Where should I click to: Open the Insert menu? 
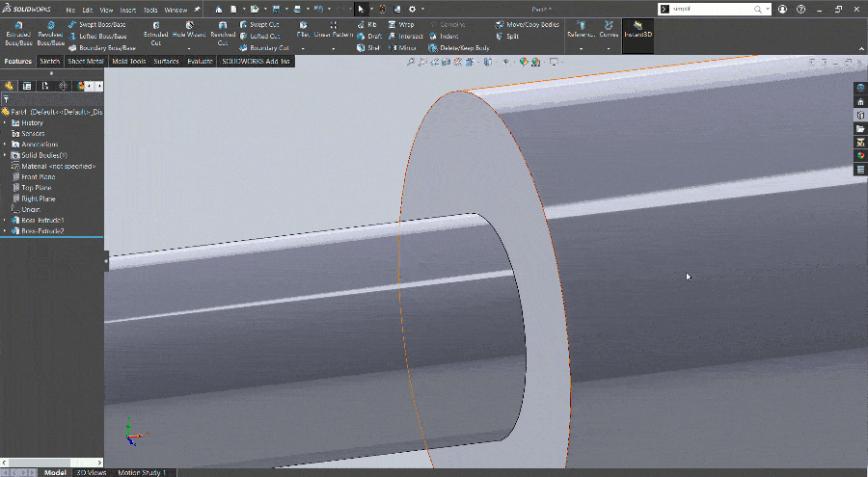[x=128, y=10]
